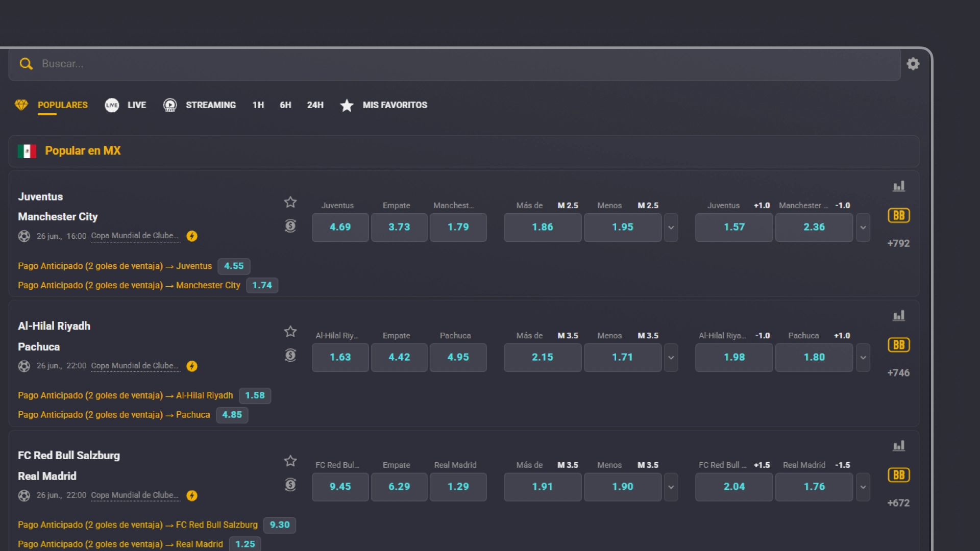This screenshot has height=551, width=980.
Task: Expand handicap dropdown for Juventus match
Action: click(x=863, y=228)
